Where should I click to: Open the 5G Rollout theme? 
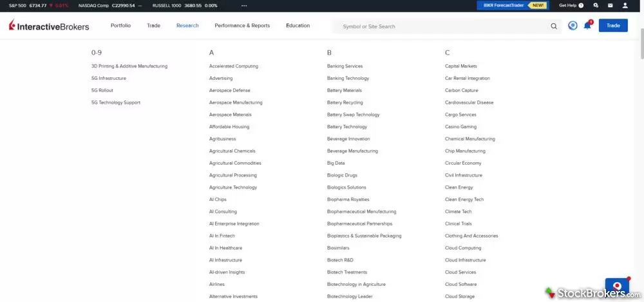pyautogui.click(x=102, y=90)
